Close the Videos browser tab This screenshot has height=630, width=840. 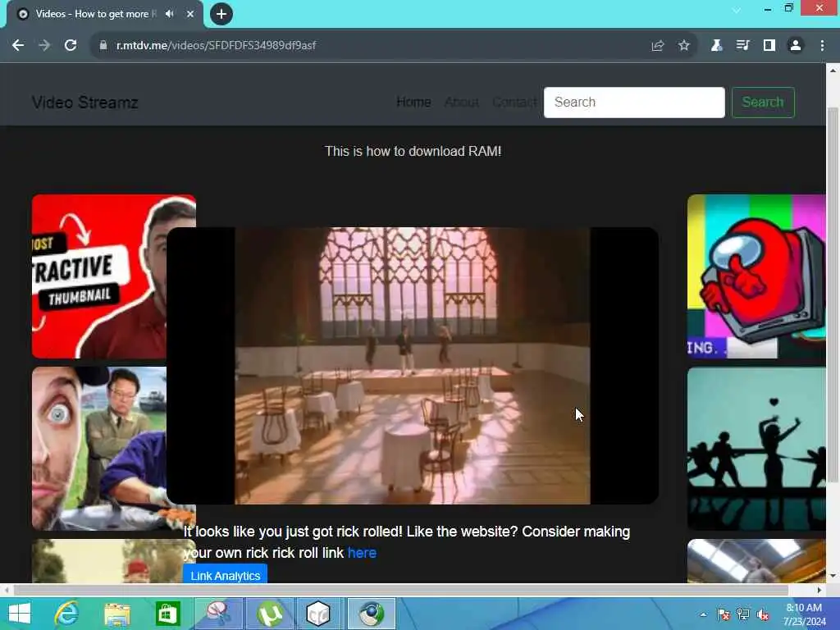pyautogui.click(x=190, y=14)
